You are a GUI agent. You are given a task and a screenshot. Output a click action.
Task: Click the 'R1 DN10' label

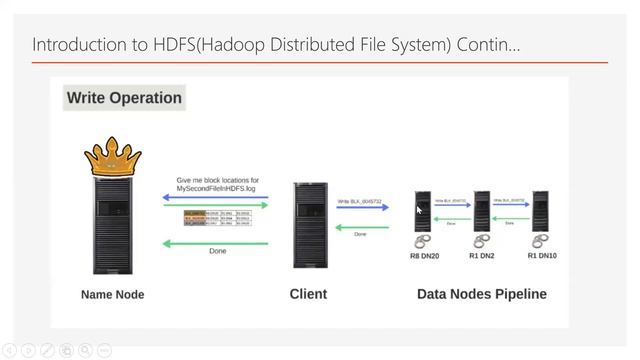coord(542,256)
